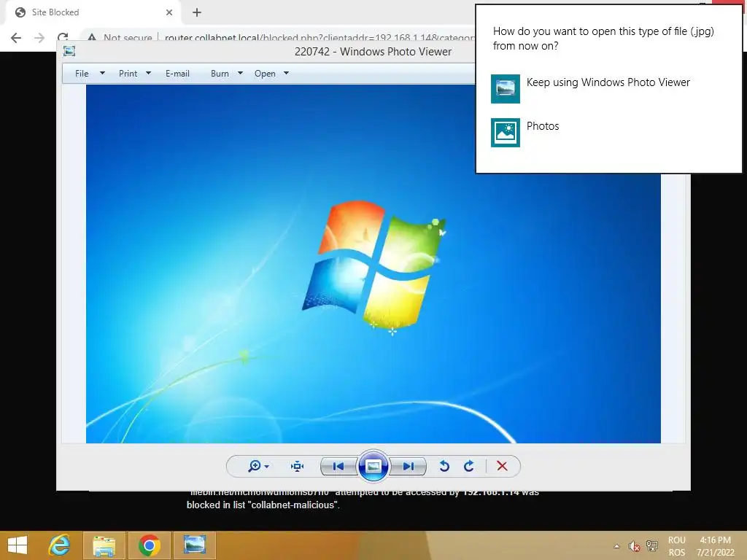Rotate the photo counterclockwise

coord(444,466)
